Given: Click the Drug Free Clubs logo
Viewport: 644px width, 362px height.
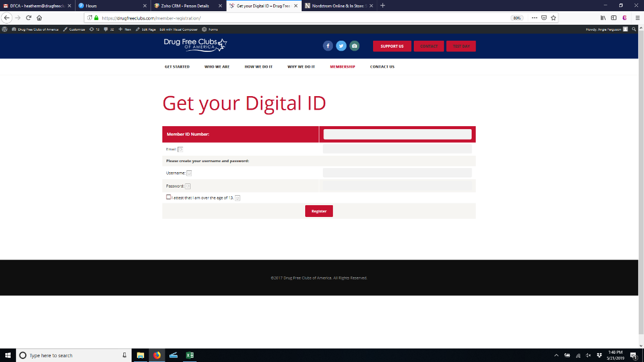Looking at the screenshot, I should click(195, 45).
